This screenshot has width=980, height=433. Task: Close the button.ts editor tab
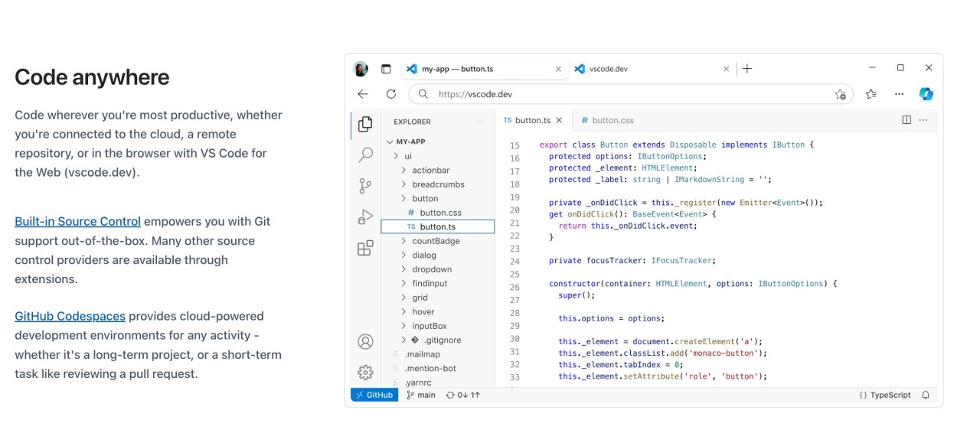(x=559, y=120)
